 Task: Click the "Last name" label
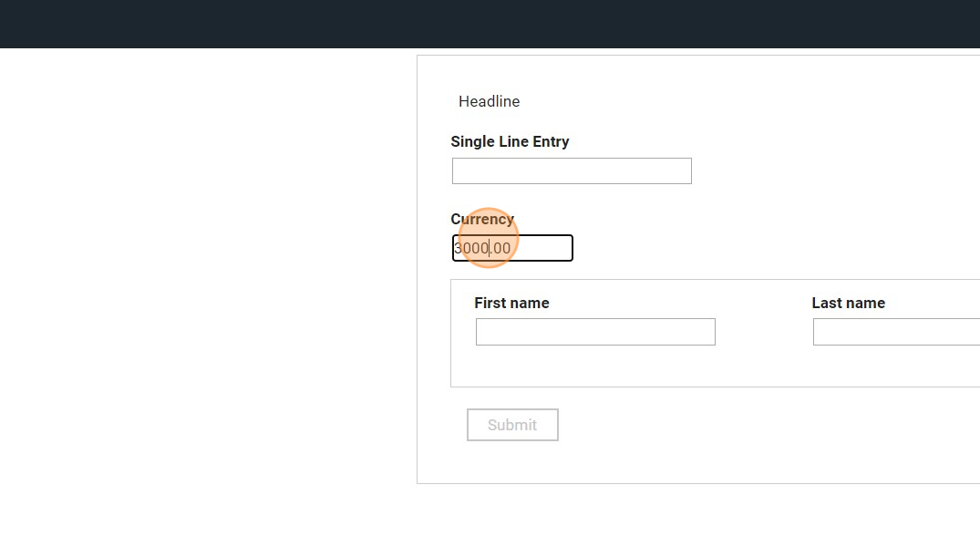pyautogui.click(x=848, y=304)
